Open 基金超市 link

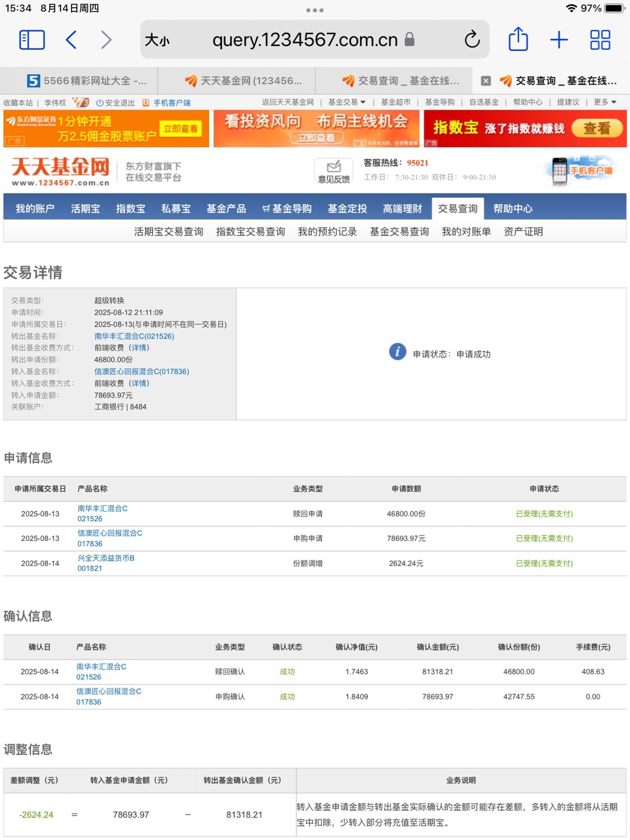(395, 102)
